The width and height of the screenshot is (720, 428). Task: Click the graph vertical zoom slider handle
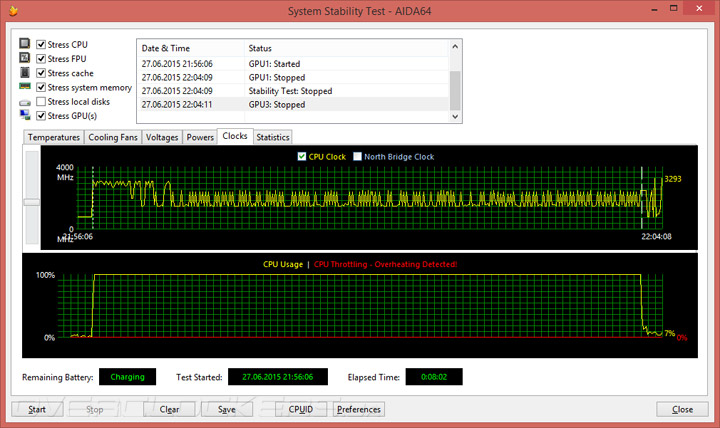[32, 202]
